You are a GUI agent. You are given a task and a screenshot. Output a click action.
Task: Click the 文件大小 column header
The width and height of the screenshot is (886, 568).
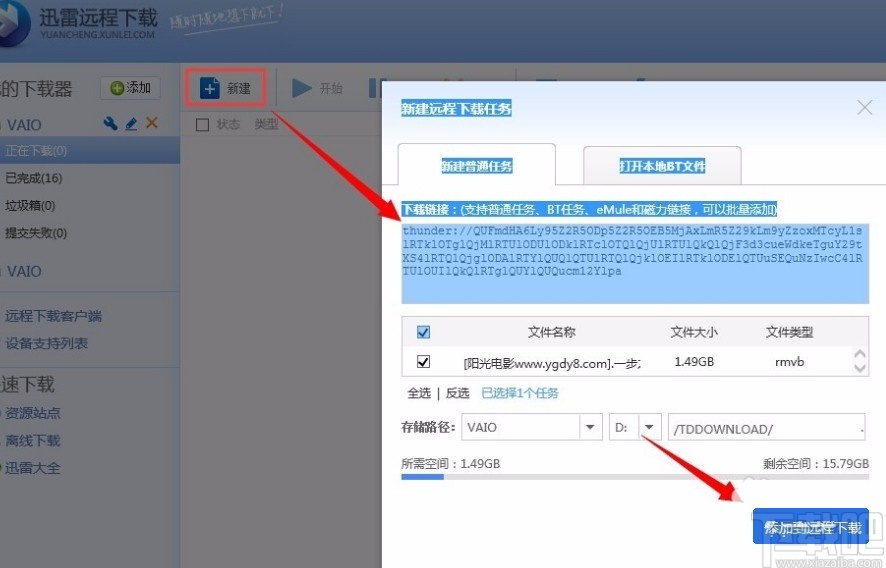[694, 332]
